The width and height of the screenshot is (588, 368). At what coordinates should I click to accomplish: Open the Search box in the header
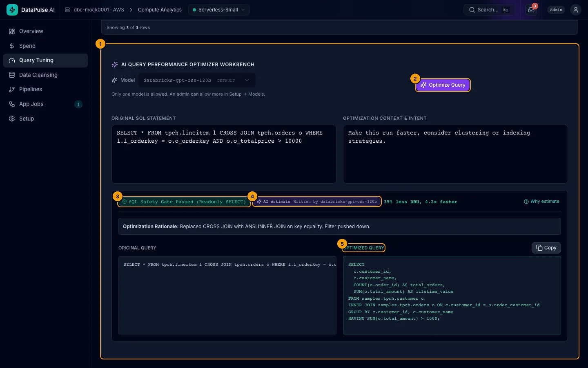[x=489, y=10]
